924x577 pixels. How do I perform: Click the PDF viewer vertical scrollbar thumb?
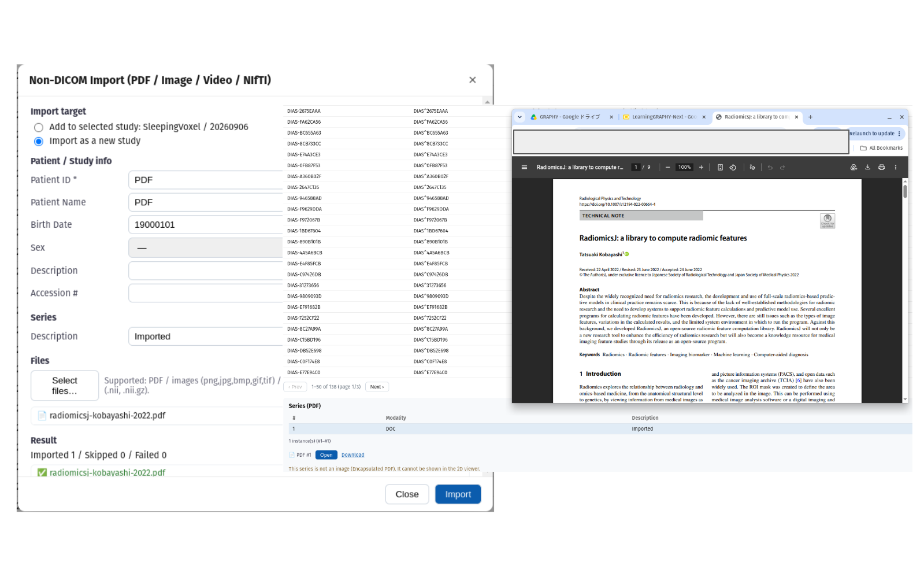[x=905, y=191]
